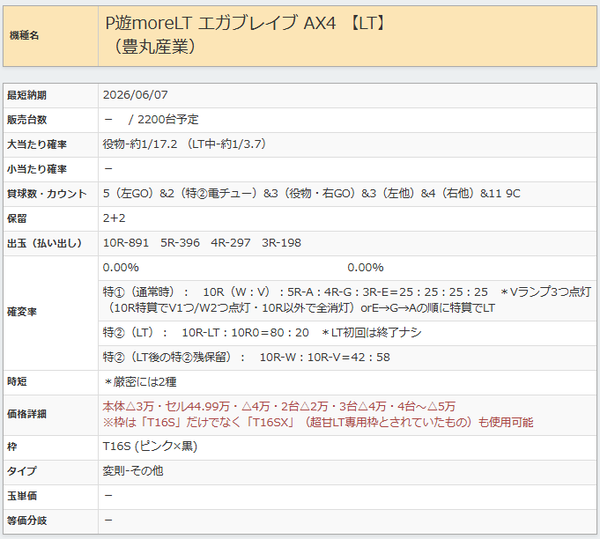Click the '確変率' row label

tap(22, 312)
